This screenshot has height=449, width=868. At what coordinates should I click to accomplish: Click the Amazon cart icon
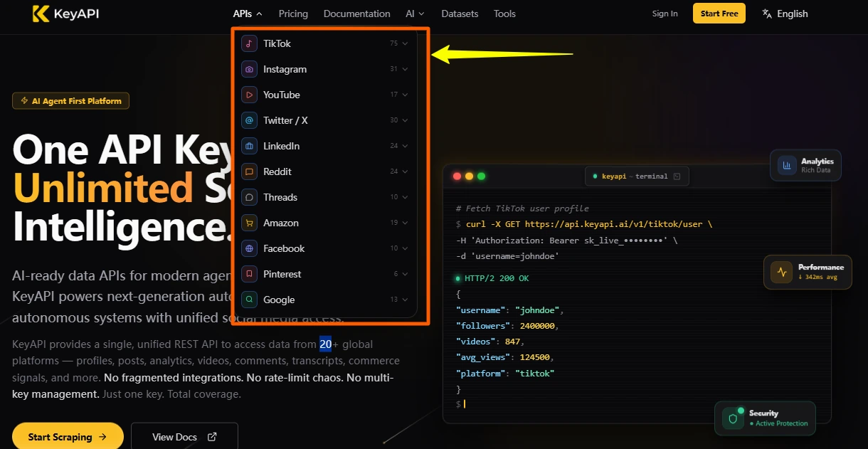click(249, 223)
